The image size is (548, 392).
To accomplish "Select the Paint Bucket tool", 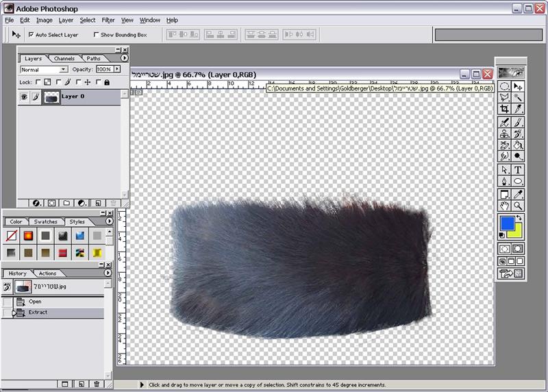I will pyautogui.click(x=519, y=146).
